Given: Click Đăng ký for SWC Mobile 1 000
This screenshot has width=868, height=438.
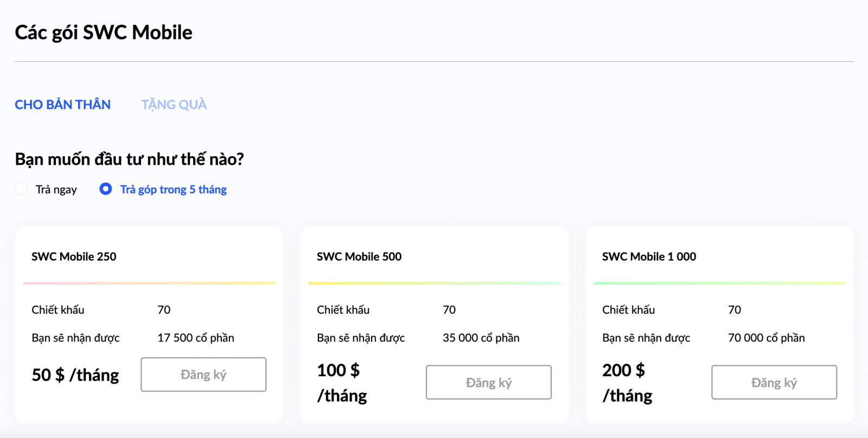Looking at the screenshot, I should click(x=774, y=382).
